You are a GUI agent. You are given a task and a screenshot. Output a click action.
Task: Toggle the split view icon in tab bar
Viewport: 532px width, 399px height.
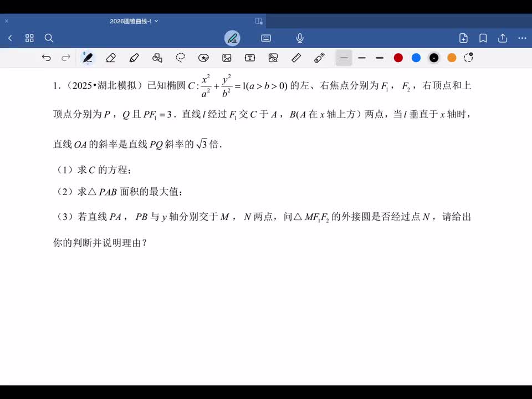(259, 21)
